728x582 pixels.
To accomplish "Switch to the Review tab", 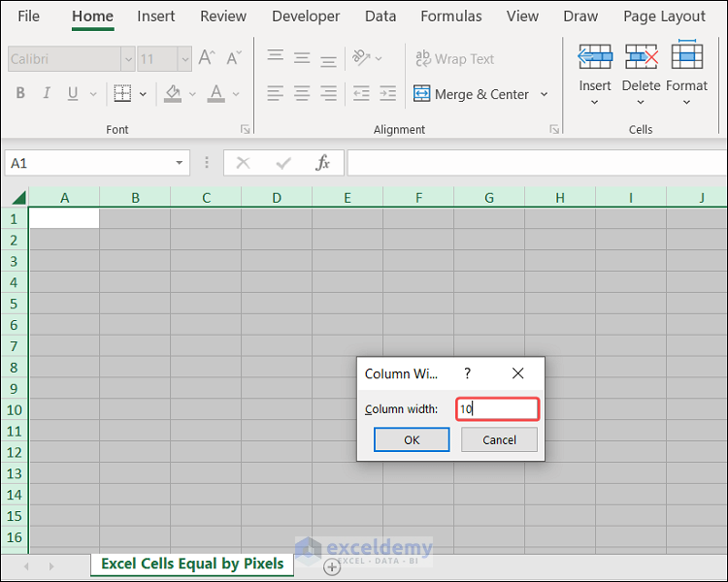I will coord(223,16).
